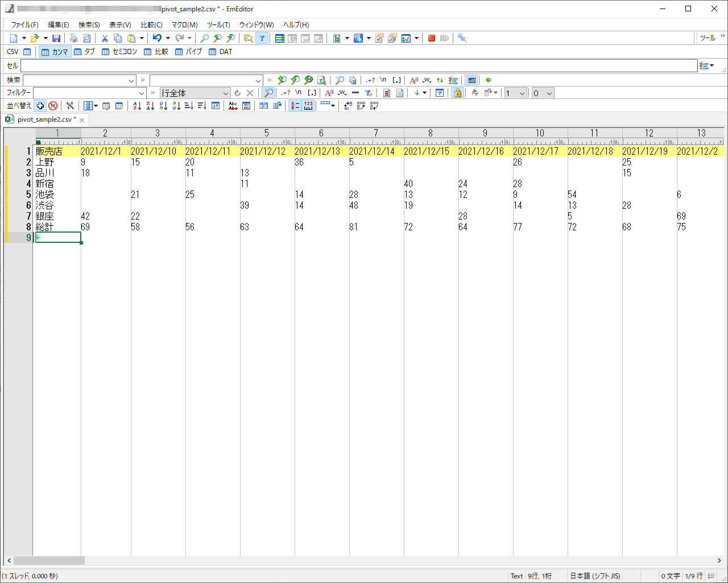Image resolution: width=728 pixels, height=583 pixels.
Task: Click the abort filter X icon
Action: click(250, 93)
